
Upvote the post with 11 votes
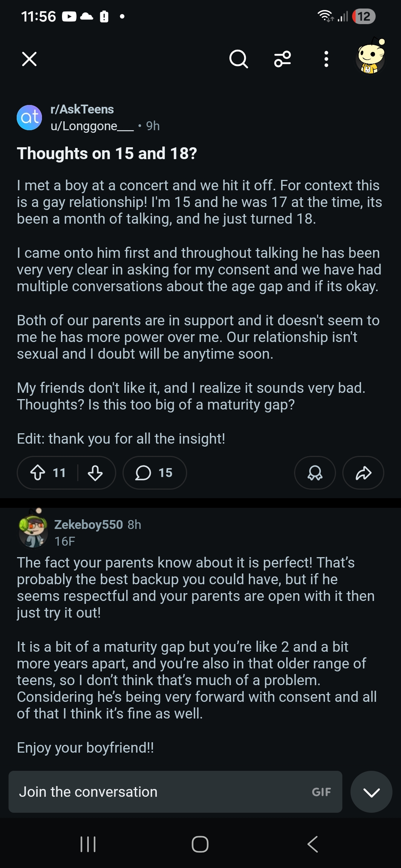[x=38, y=473]
